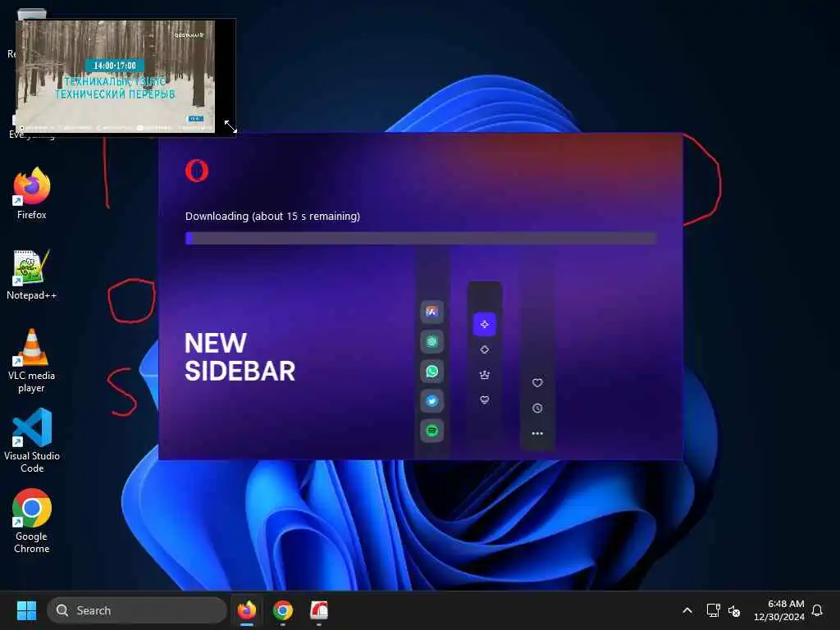This screenshot has width=840, height=630.
Task: Click the clock history icon in sidebar
Action: pyautogui.click(x=537, y=409)
